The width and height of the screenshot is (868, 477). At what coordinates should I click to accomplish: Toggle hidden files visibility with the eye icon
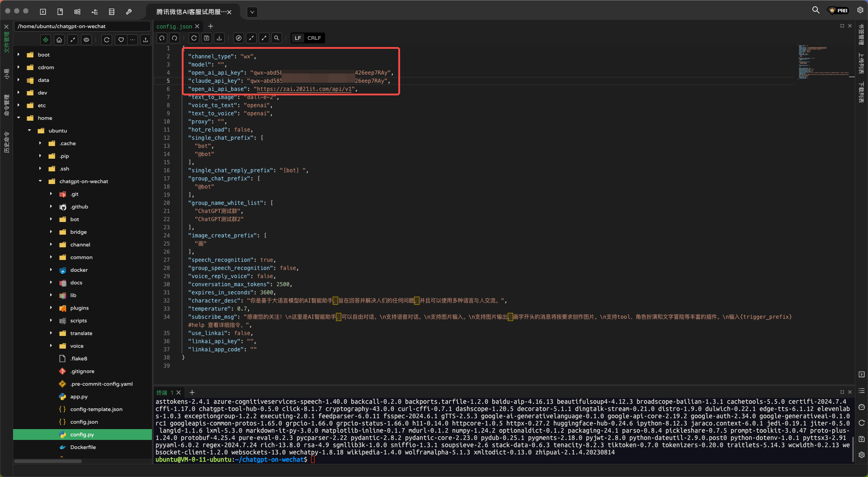point(86,40)
